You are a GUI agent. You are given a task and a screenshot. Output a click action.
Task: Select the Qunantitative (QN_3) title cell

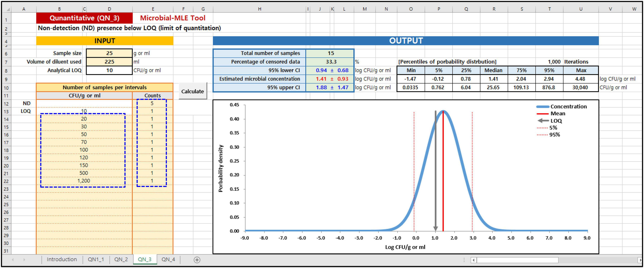84,18
